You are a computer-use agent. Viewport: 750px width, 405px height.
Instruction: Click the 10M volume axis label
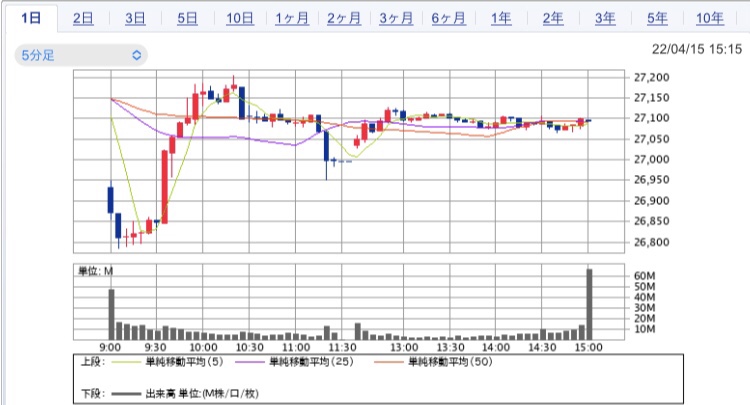(x=644, y=329)
